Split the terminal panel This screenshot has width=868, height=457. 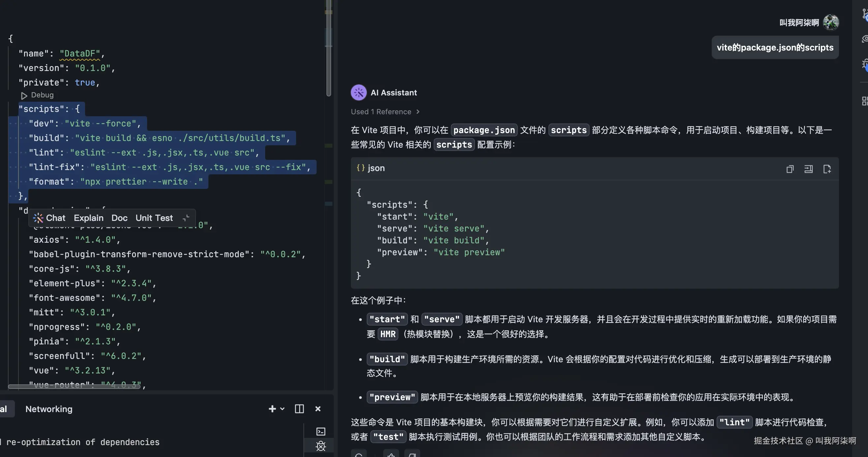(x=299, y=409)
